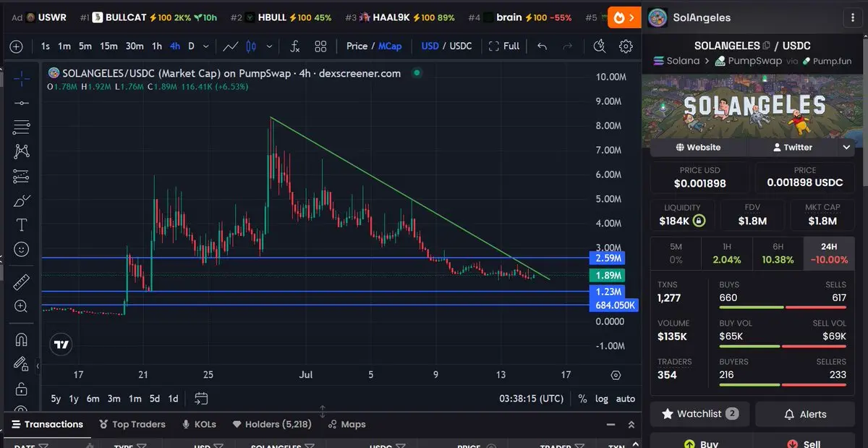This screenshot has width=868, height=448.
Task: Switch denomination to USDC
Action: click(461, 46)
